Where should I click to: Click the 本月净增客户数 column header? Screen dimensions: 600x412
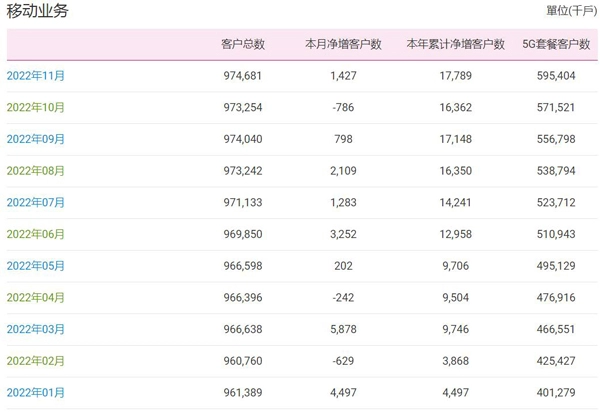pyautogui.click(x=342, y=44)
